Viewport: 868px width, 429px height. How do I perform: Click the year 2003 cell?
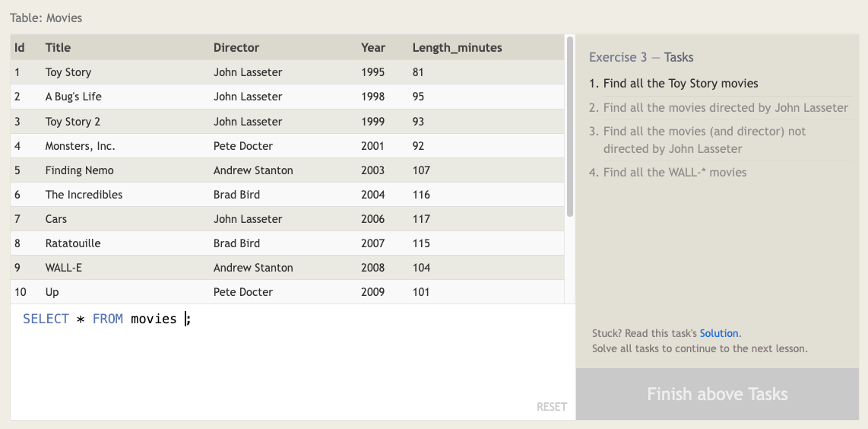pos(372,170)
